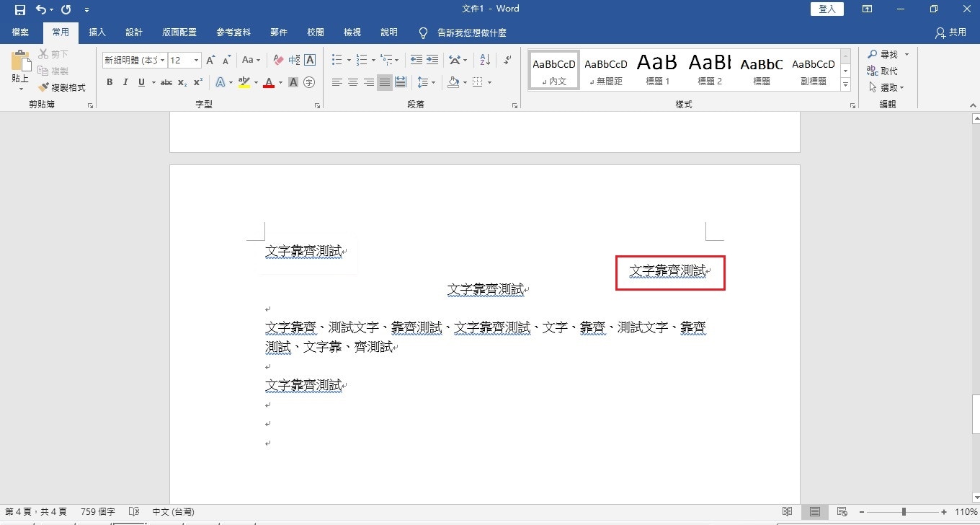Increase indent using the toolbar icon
Viewport: 980px width, 525px height.
430,60
